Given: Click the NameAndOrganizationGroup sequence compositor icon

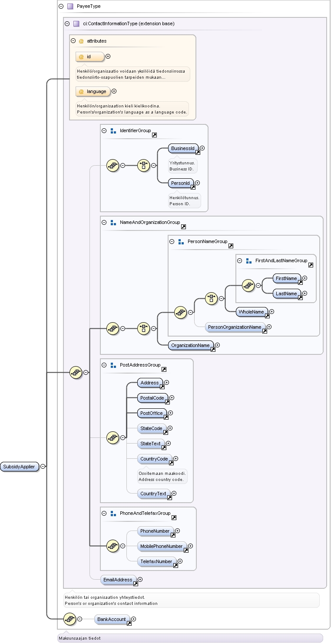Looking at the screenshot, I should 113,329.
